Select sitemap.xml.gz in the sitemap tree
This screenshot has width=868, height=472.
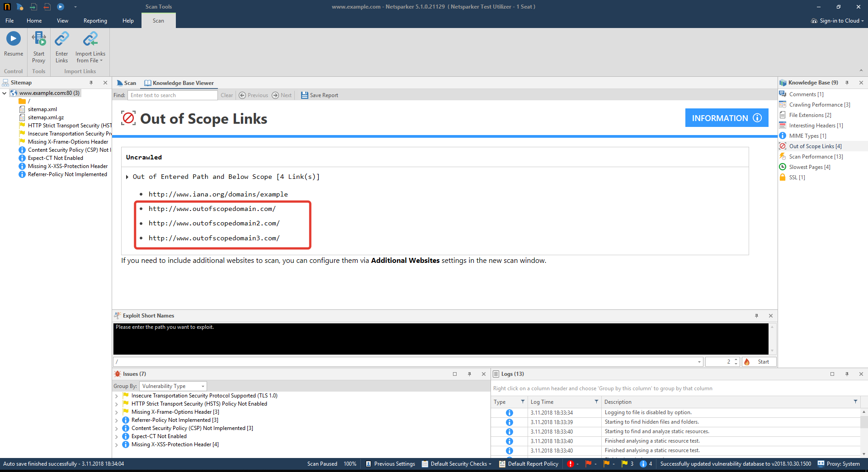pos(46,117)
